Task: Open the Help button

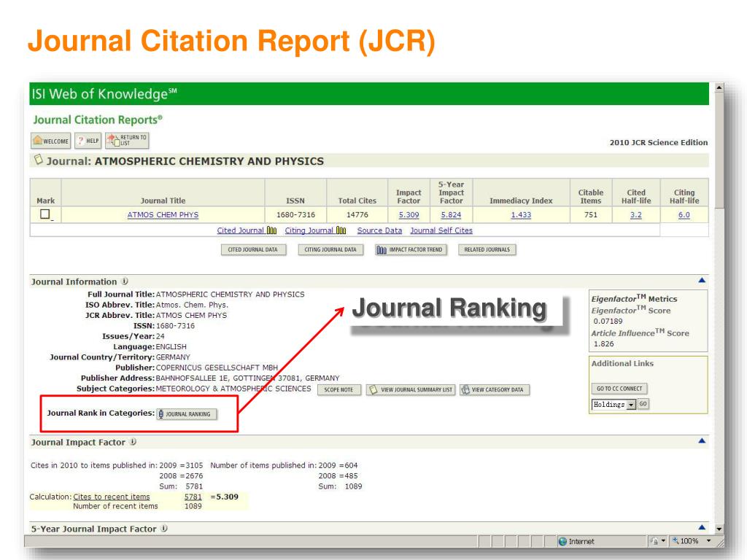Action: tap(88, 141)
